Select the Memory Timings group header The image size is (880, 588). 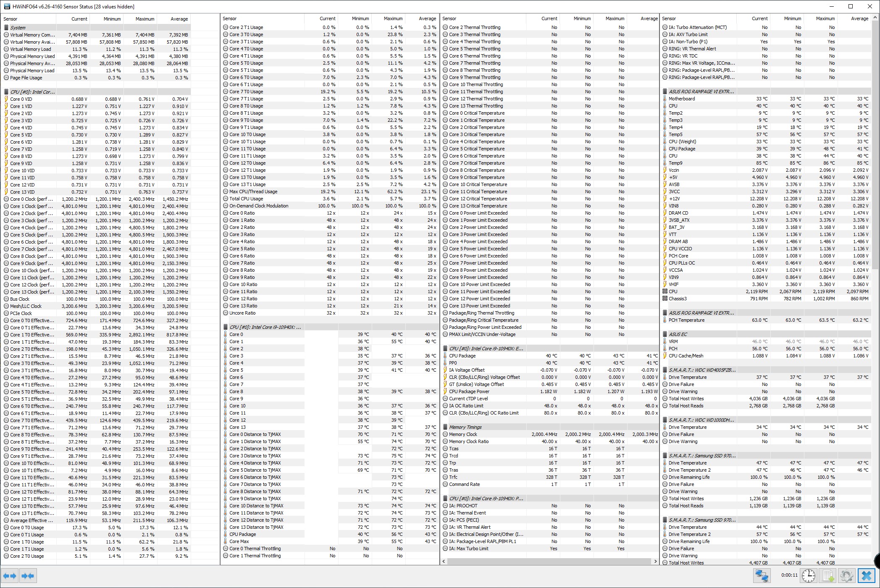point(465,427)
